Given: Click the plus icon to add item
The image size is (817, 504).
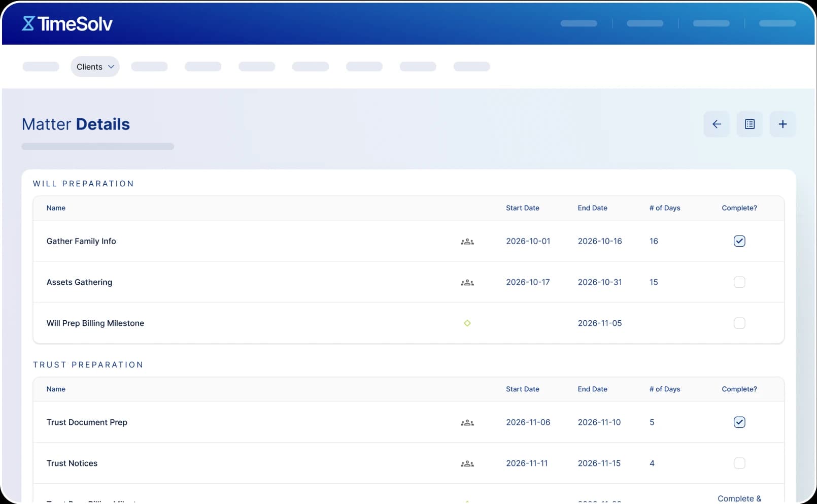Looking at the screenshot, I should click(x=782, y=124).
